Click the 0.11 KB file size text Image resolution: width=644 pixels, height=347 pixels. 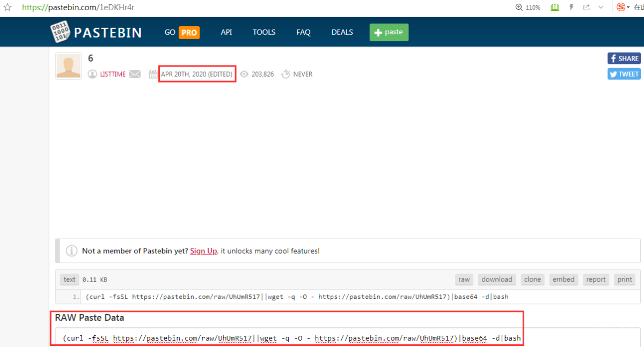tap(95, 279)
